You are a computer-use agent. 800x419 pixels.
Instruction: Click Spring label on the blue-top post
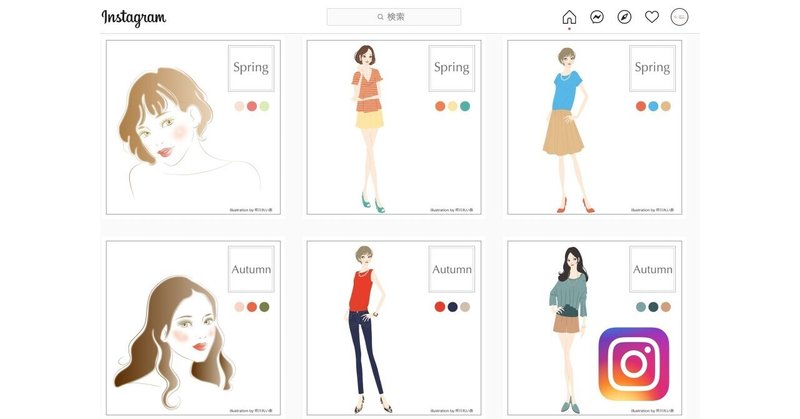[653, 68]
